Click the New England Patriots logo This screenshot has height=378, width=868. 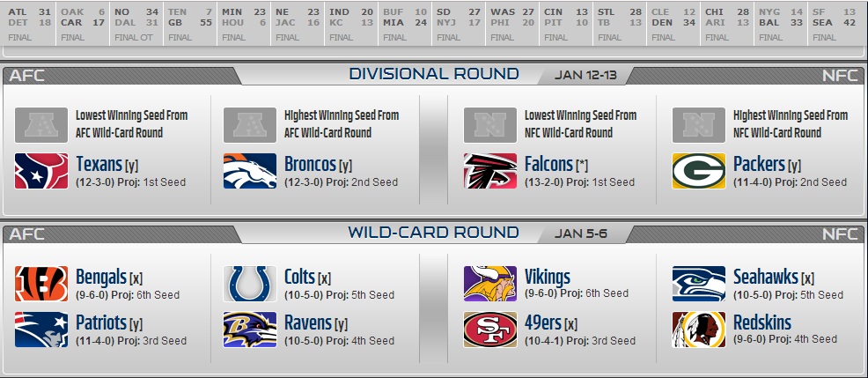(x=41, y=330)
